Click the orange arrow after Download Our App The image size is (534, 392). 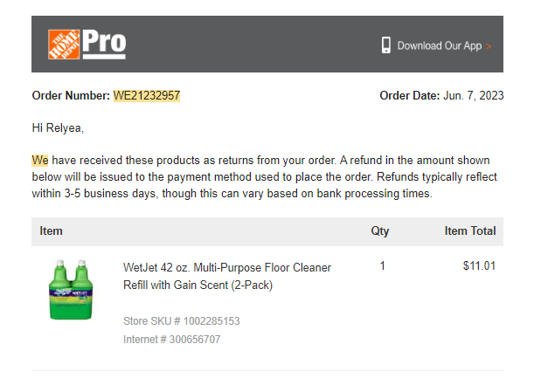(489, 46)
